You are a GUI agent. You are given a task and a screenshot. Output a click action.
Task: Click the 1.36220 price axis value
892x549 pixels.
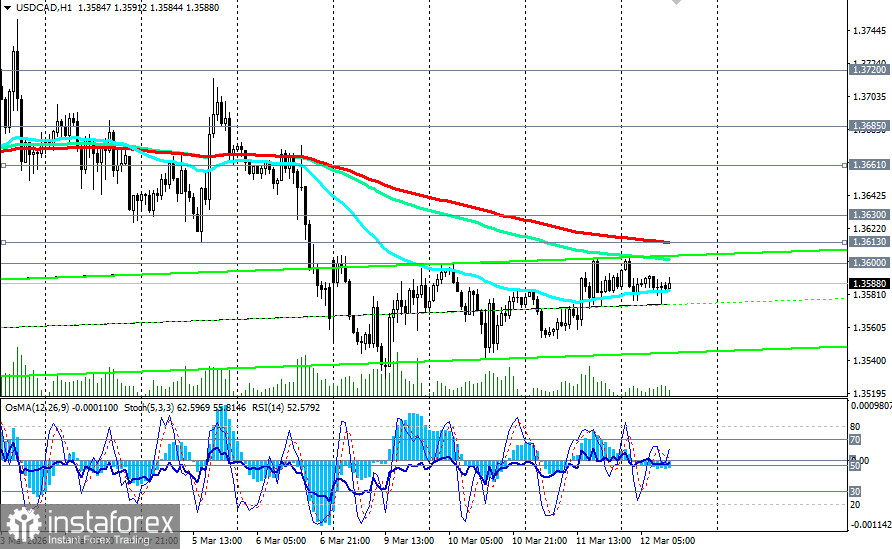coord(870,228)
